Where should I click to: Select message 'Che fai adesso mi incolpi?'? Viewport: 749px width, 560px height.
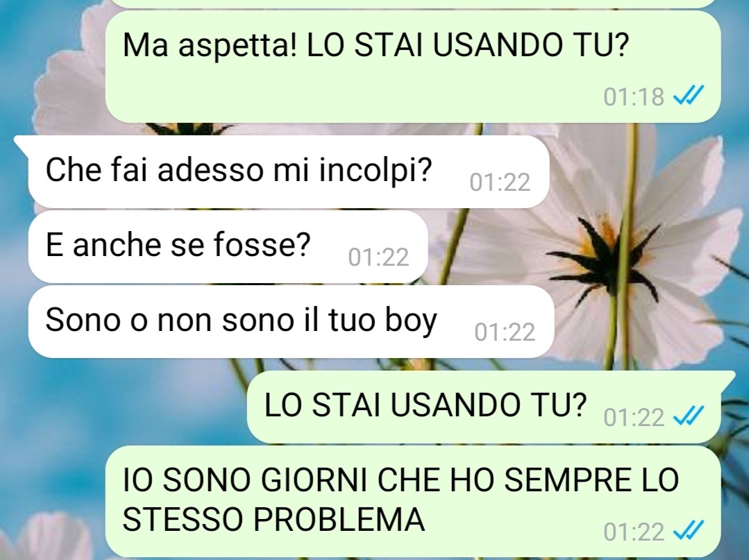click(x=289, y=171)
